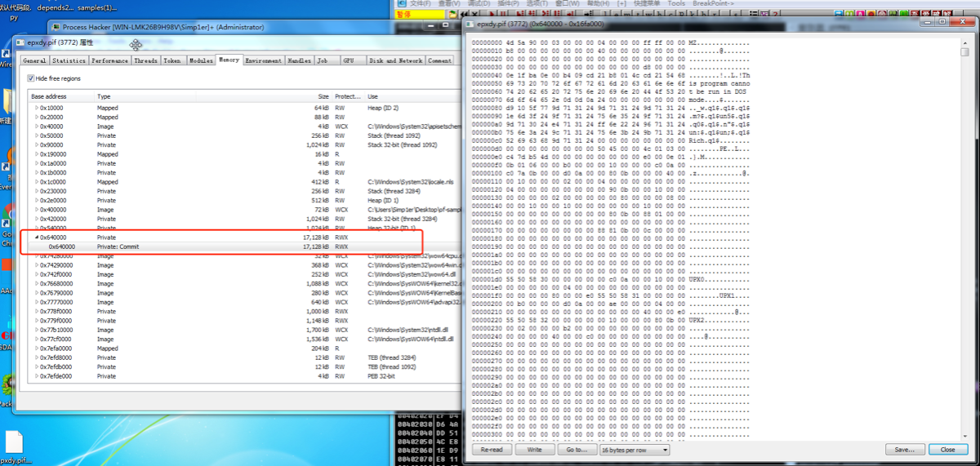
Task: Click the Process Hacker title bar icon
Action: coord(55,28)
